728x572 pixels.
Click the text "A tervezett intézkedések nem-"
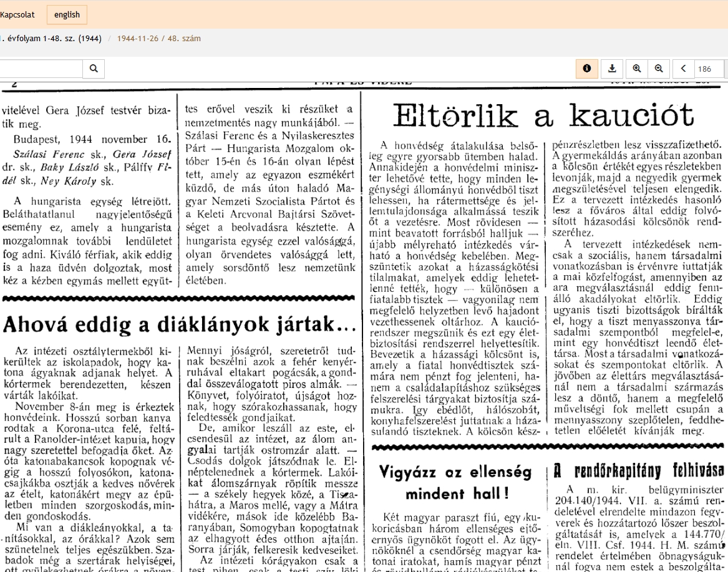[x=644, y=245]
